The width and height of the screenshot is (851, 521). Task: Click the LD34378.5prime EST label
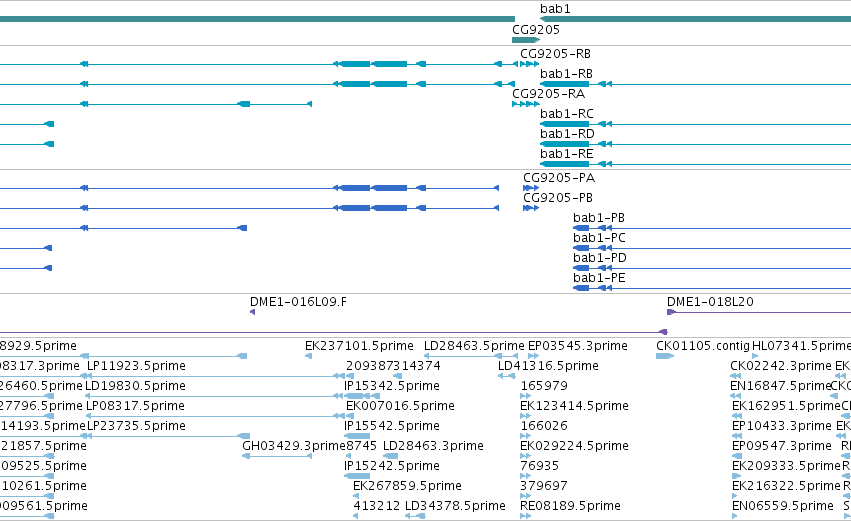(455, 507)
